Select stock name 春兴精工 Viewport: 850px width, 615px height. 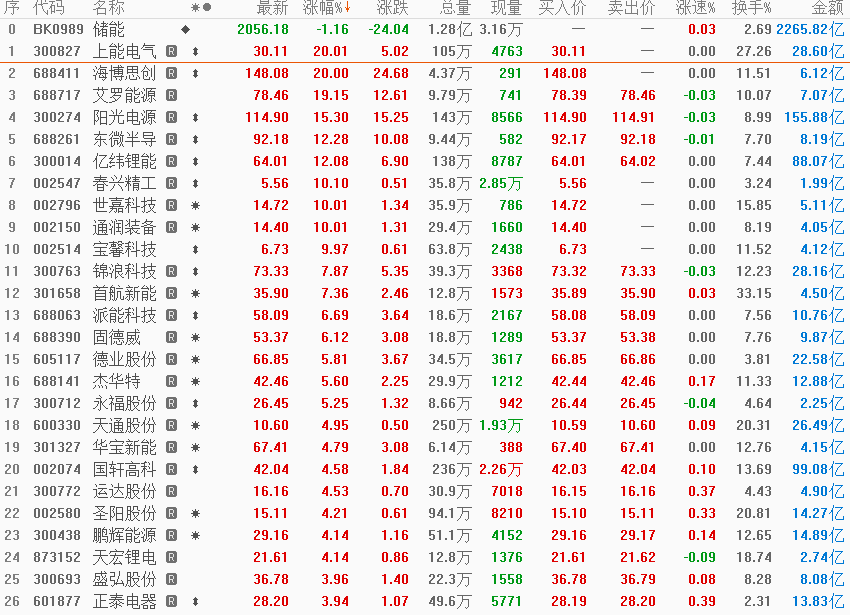[125, 183]
